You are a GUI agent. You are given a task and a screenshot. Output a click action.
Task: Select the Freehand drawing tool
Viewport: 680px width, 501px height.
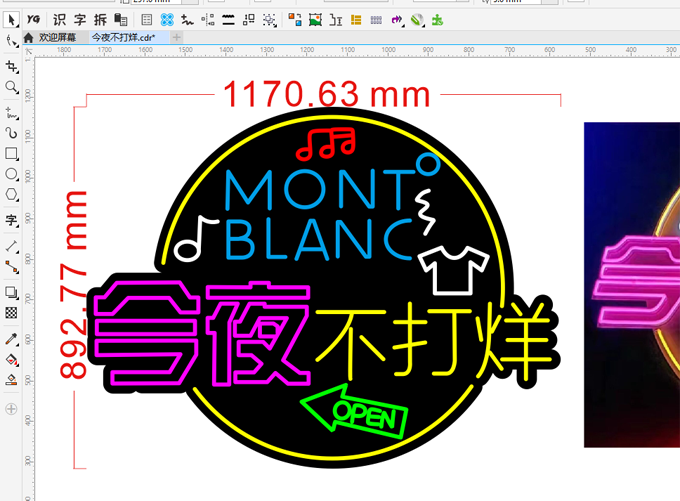click(11, 113)
